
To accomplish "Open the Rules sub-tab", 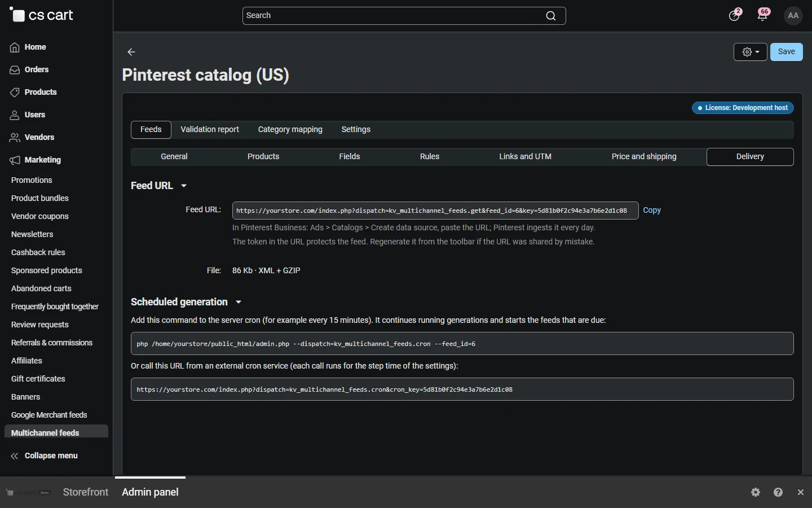I will click(430, 156).
